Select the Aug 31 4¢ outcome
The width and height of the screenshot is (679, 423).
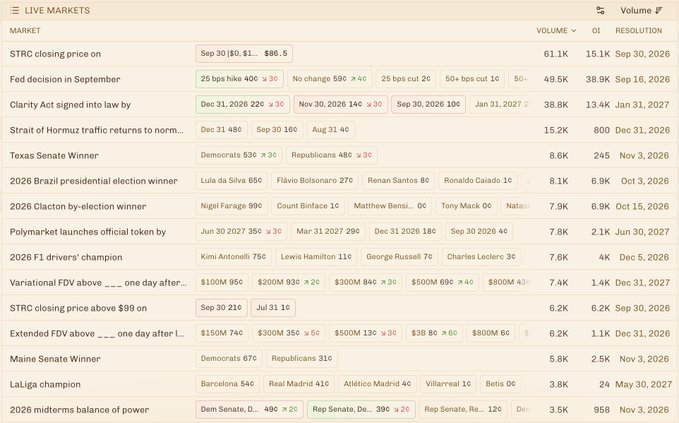(x=330, y=129)
